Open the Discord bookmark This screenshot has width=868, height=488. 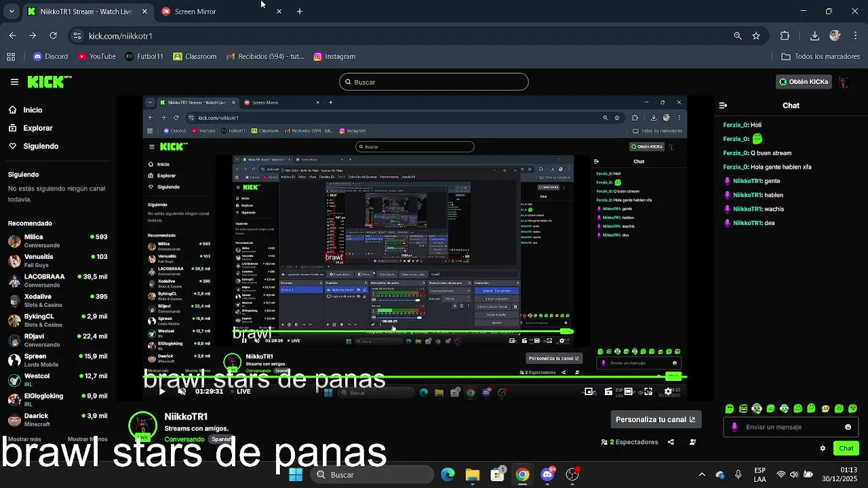[51, 56]
